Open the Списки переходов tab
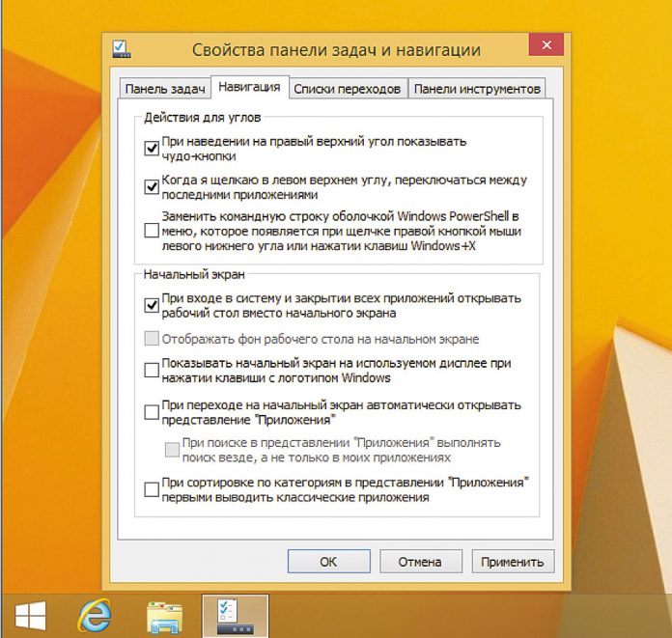672x638 pixels. point(347,89)
